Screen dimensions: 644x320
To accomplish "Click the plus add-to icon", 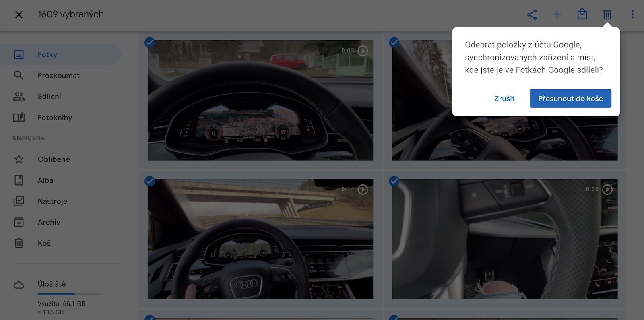I will (557, 14).
